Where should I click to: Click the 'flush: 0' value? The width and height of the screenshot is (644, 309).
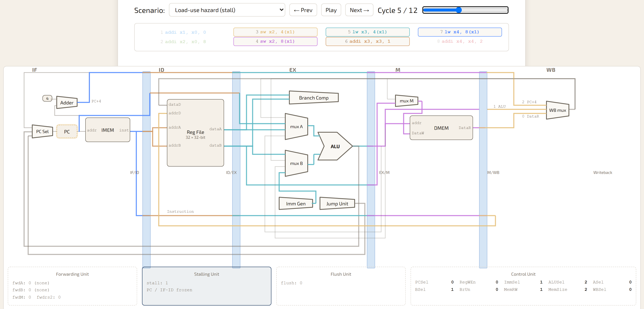click(292, 283)
